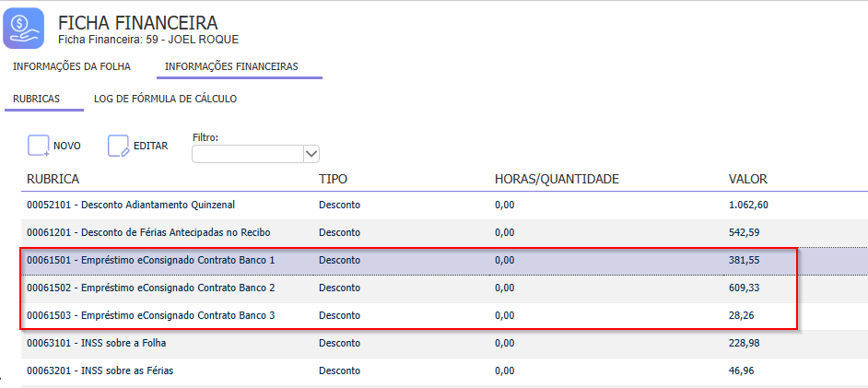Switch to Informações da Folha tab
Viewport: 868px width, 388px height.
[x=72, y=67]
